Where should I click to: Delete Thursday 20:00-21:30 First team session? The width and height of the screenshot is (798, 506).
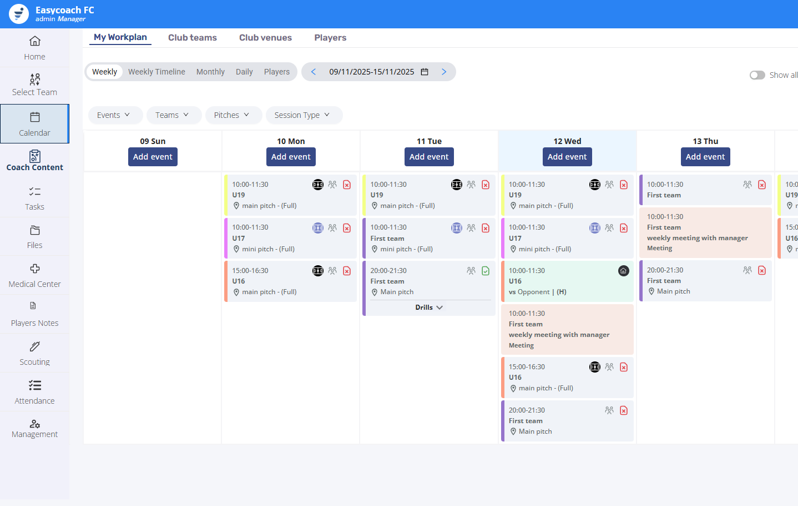click(x=762, y=270)
